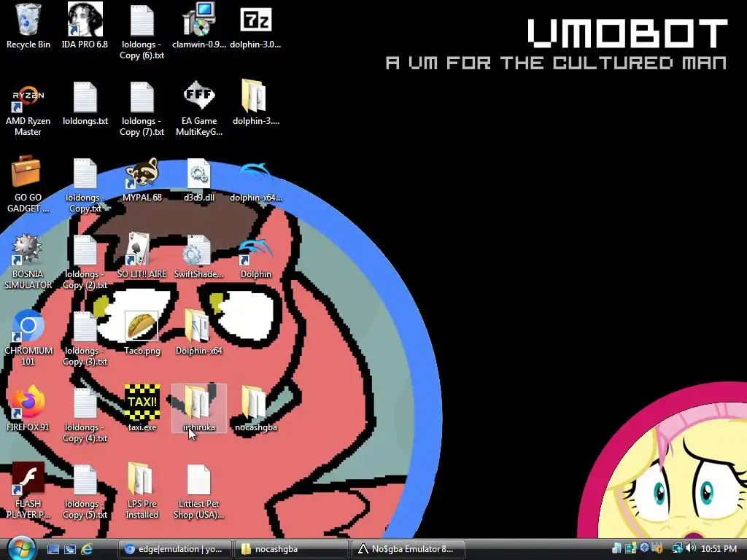The image size is (747, 560).
Task: Select the MYPAL 68 raccoon shortcut
Action: 142,180
